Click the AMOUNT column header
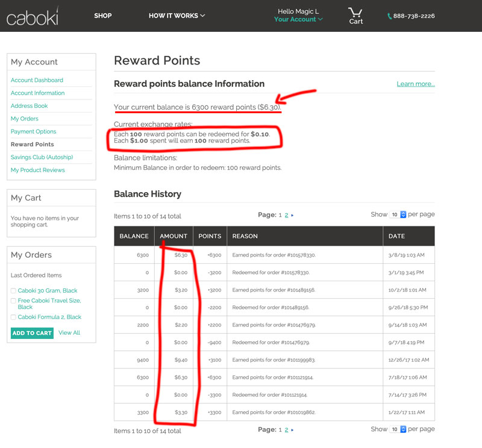 [174, 236]
